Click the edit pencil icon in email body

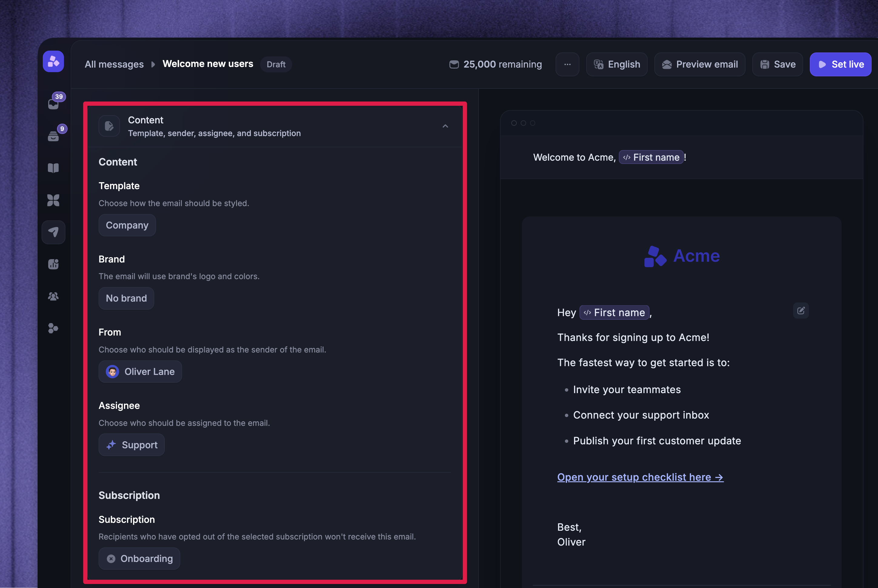tap(801, 310)
